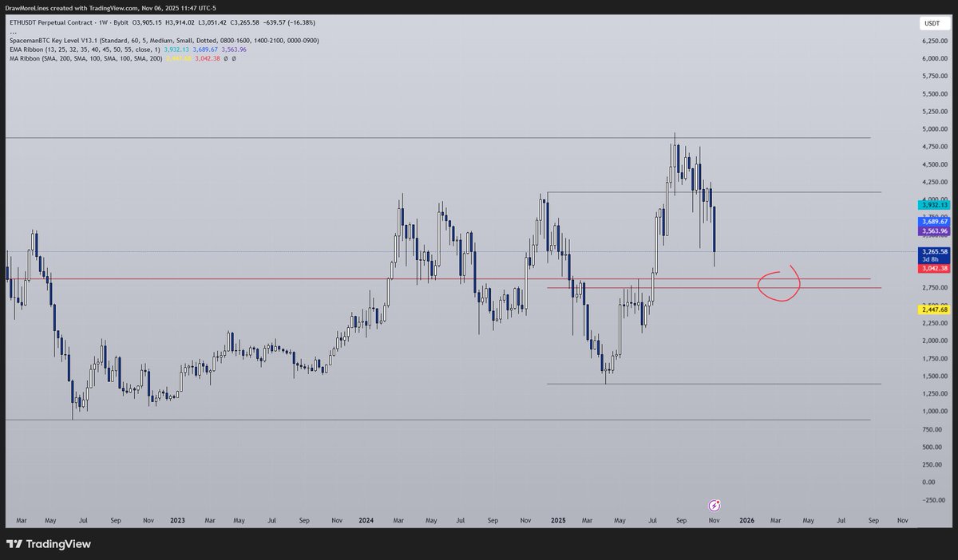
Task: Click the purple 3,563.96 price-axis label
Action: tap(933, 231)
